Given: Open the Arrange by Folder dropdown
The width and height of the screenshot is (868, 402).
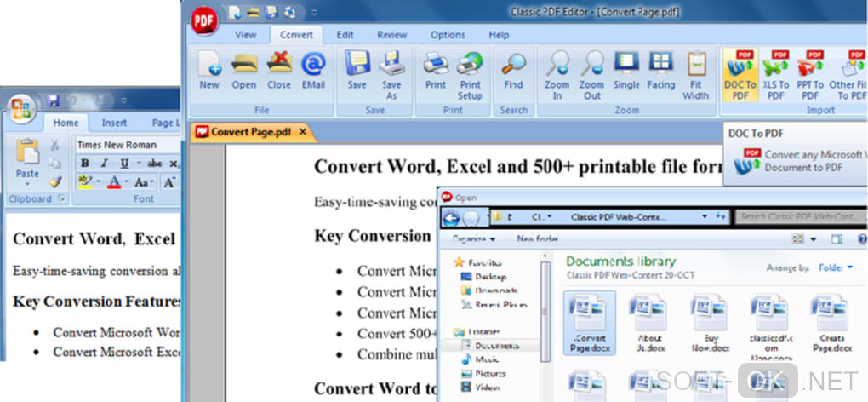Looking at the screenshot, I should click(836, 268).
